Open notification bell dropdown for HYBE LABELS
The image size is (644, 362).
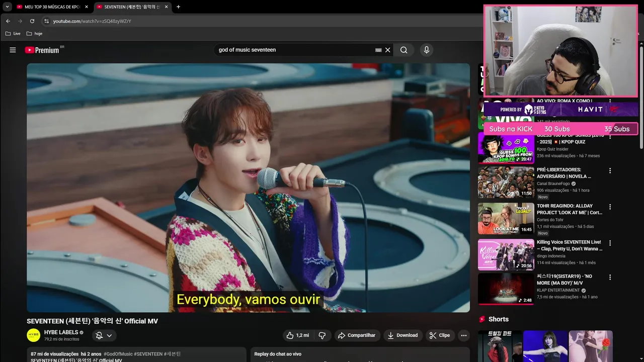[x=104, y=335]
